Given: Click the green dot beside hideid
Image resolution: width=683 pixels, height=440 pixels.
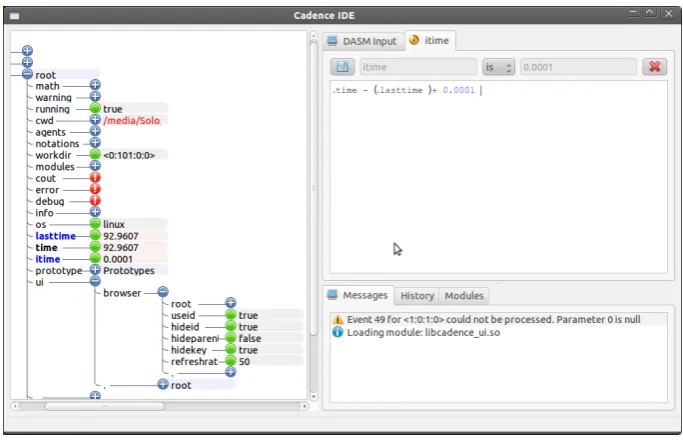Looking at the screenshot, I should coord(230,326).
